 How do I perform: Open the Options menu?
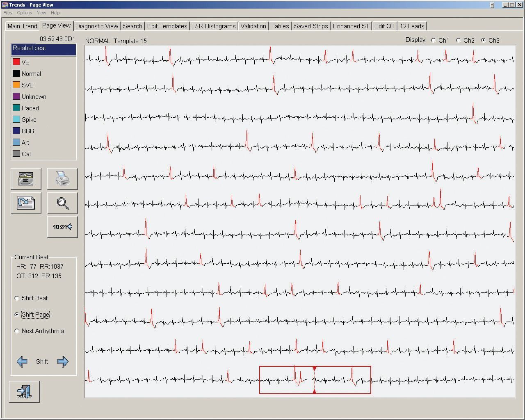coord(24,13)
